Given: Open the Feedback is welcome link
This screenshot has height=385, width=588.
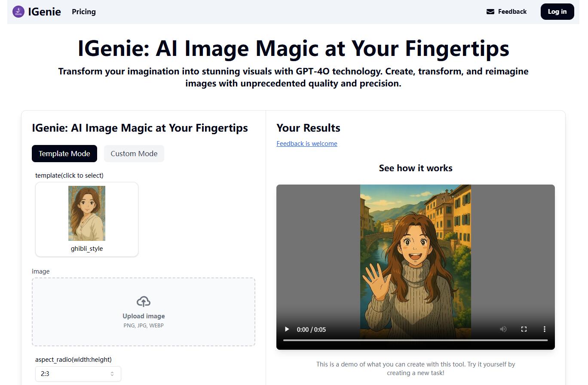Looking at the screenshot, I should [x=307, y=144].
